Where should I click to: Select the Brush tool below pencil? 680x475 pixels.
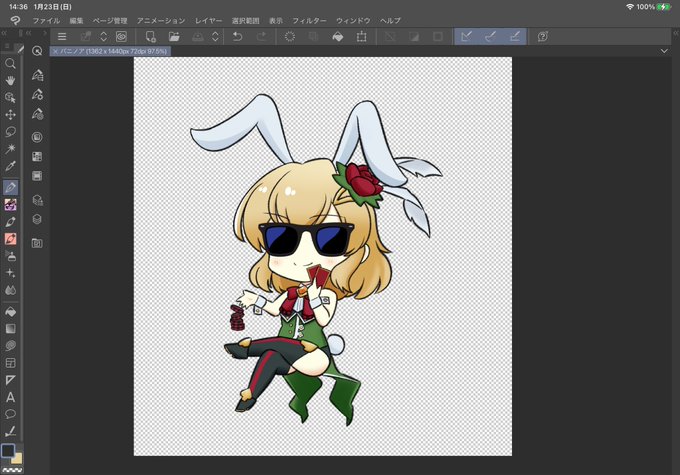[10, 222]
